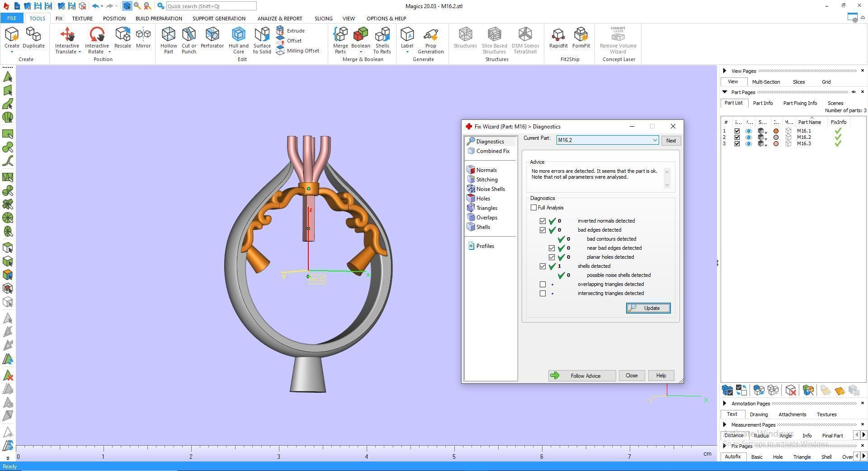Expand the Create dropdown arrow
868x471 pixels.
coord(12,52)
